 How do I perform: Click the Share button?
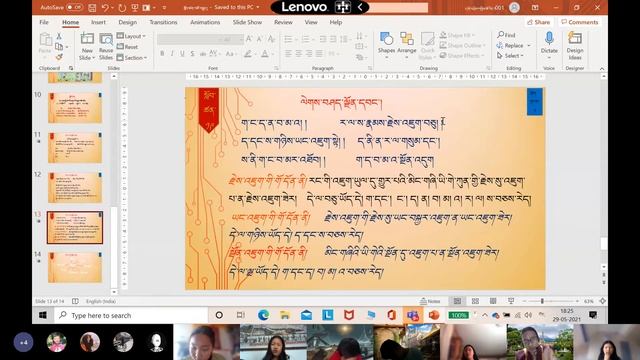coord(538,22)
